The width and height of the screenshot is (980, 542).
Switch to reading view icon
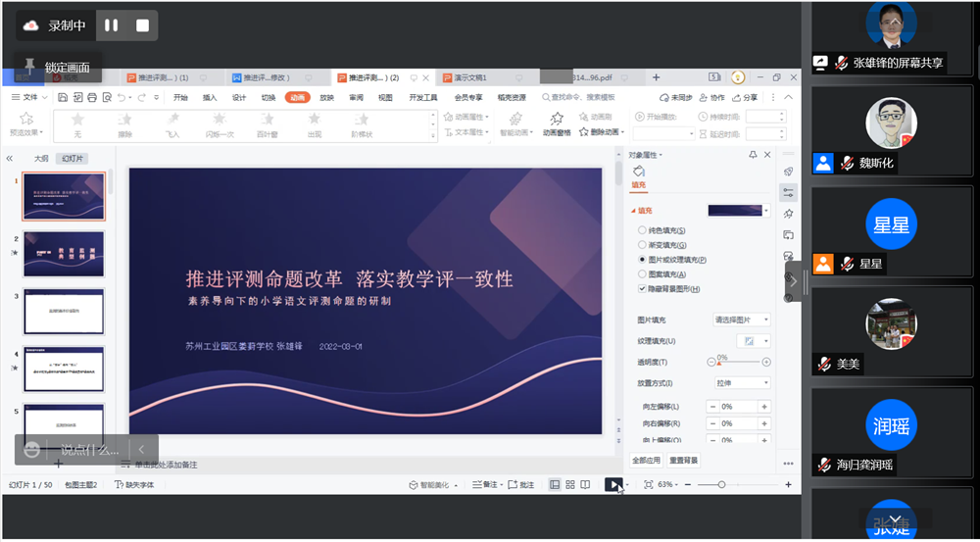tap(585, 484)
